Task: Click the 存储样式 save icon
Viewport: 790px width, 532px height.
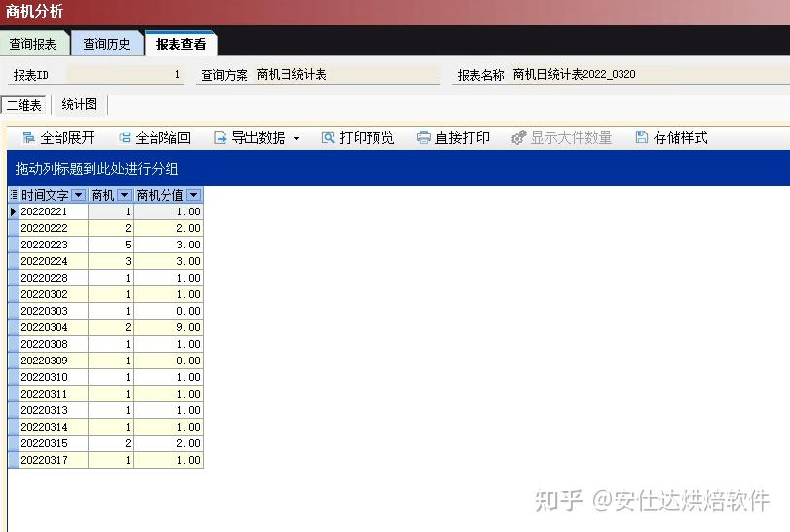Action: [x=641, y=137]
